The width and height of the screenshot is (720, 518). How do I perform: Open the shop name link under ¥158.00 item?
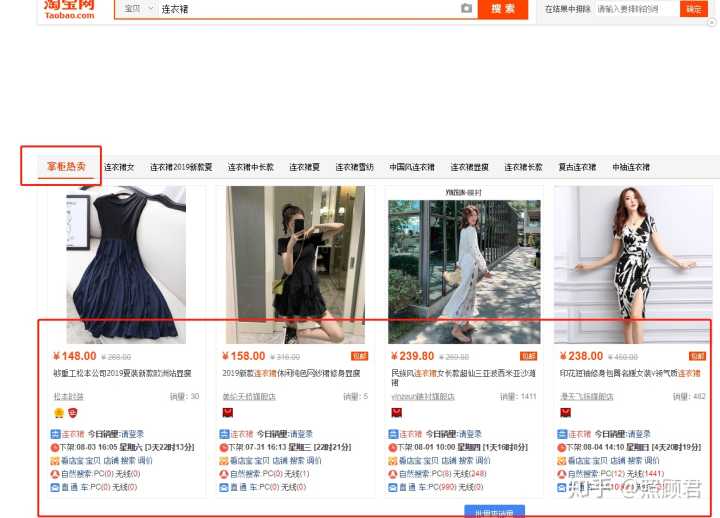[x=249, y=396]
